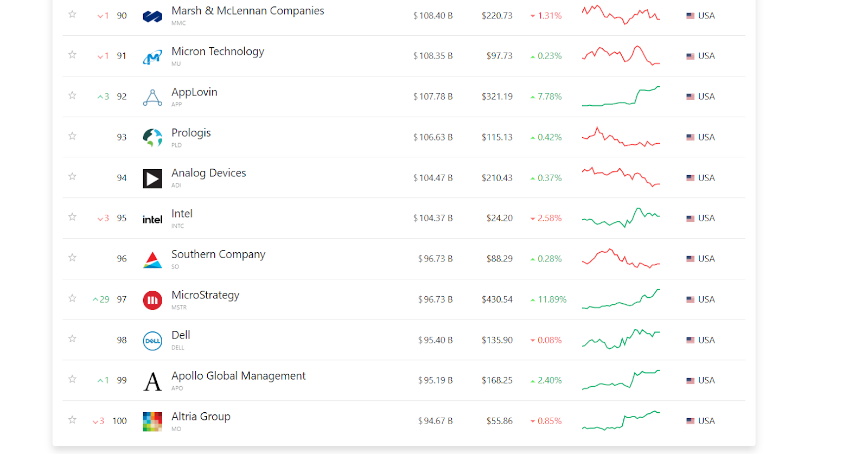Viewport: 868px width, 454px height.
Task: Toggle favorite star for Apollo Global Management
Action: (x=72, y=379)
